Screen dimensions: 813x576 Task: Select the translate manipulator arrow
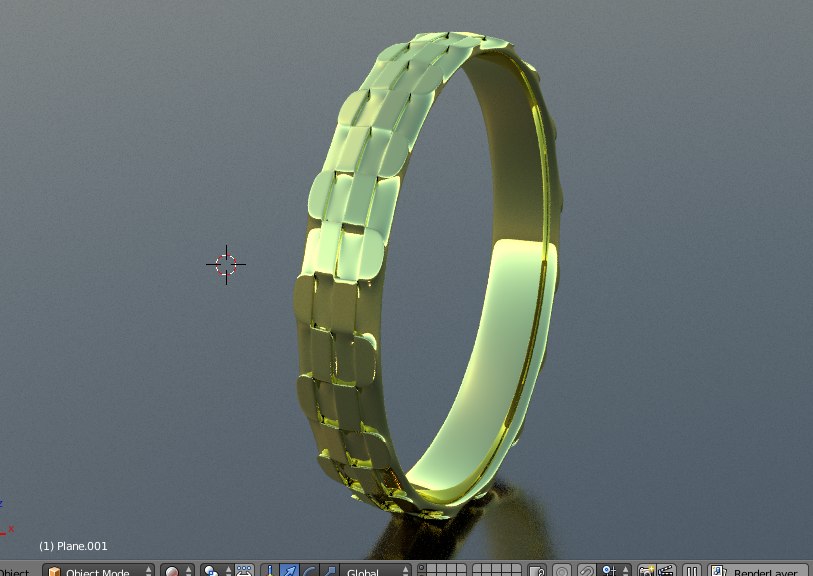[289, 572]
